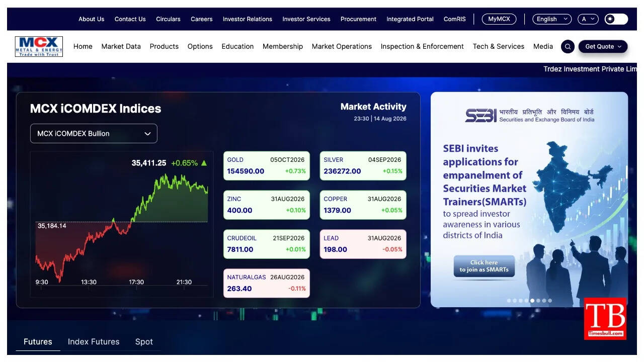Open the English language dropdown
This screenshot has width=644, height=362.
click(x=552, y=19)
